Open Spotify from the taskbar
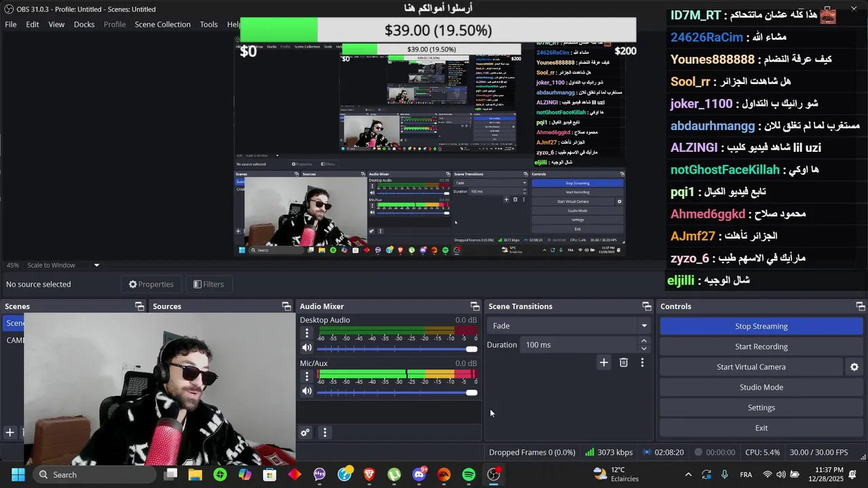This screenshot has width=868, height=488. tap(469, 474)
